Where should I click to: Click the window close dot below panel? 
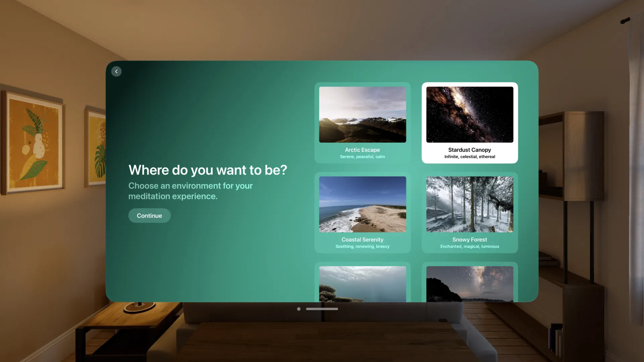point(299,309)
